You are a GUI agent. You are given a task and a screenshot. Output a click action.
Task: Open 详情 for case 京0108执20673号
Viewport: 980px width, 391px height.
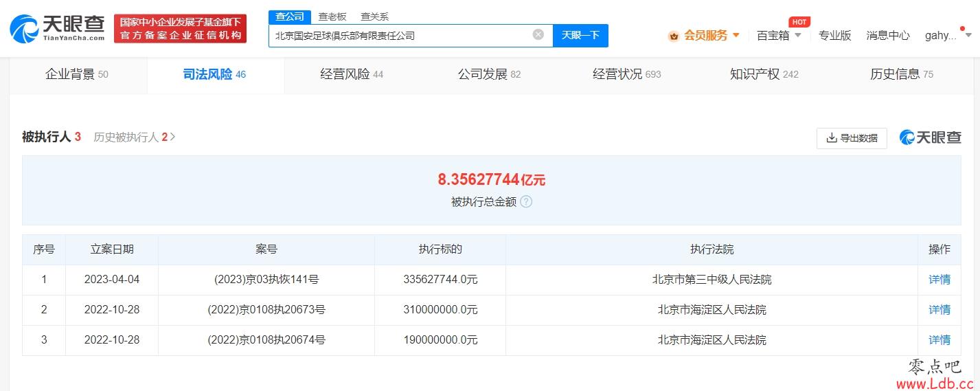(x=939, y=310)
